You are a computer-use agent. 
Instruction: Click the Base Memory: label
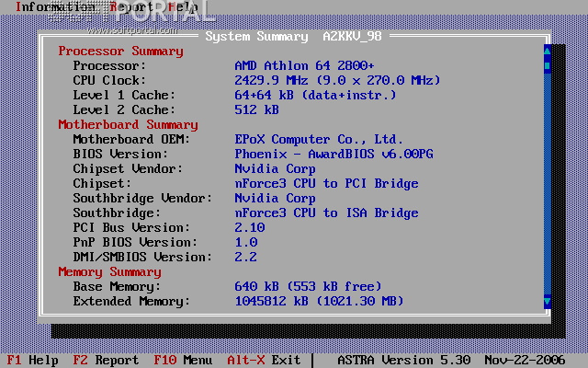point(117,286)
